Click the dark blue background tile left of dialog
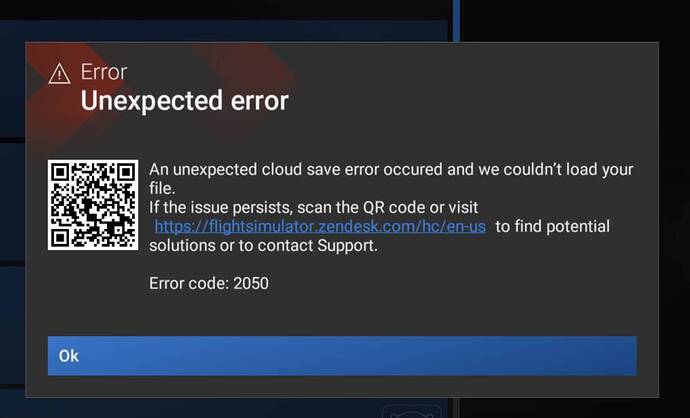Image resolution: width=690 pixels, height=418 pixels. [x=12, y=202]
